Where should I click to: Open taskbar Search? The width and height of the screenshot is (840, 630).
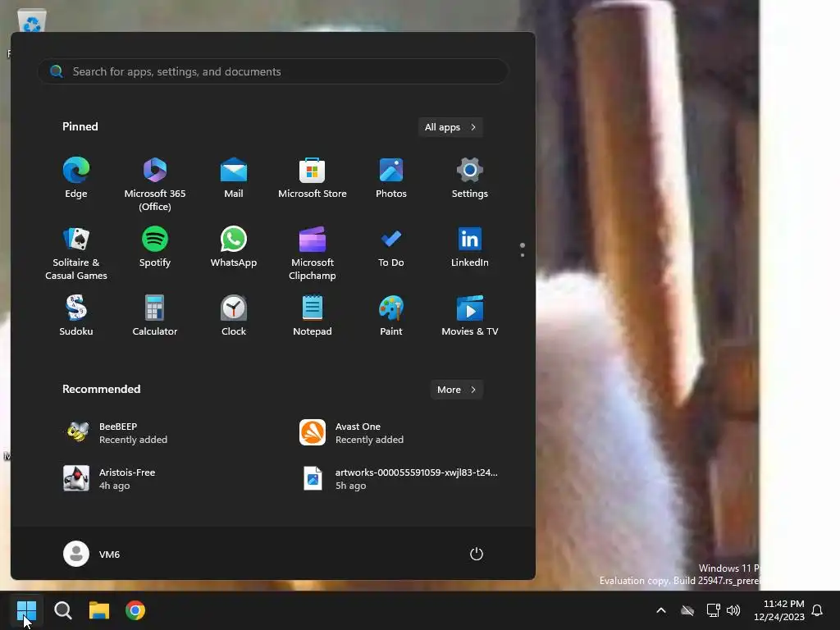pyautogui.click(x=62, y=610)
